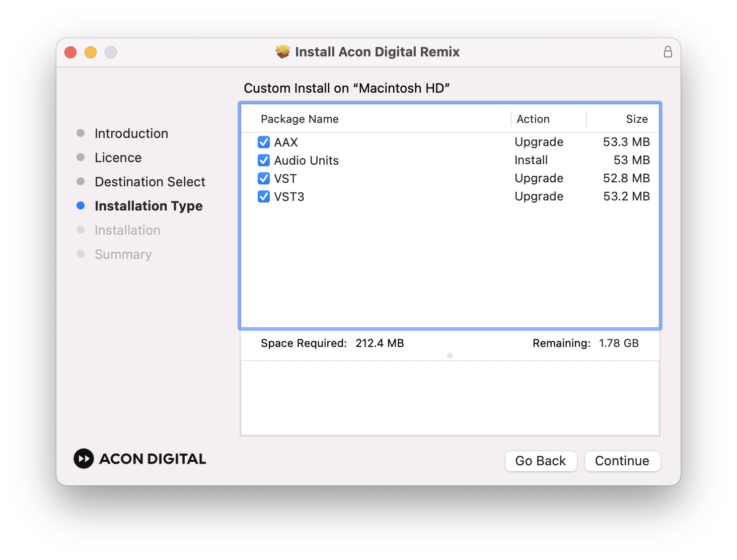Go to the Licence step
The width and height of the screenshot is (737, 560).
[118, 158]
